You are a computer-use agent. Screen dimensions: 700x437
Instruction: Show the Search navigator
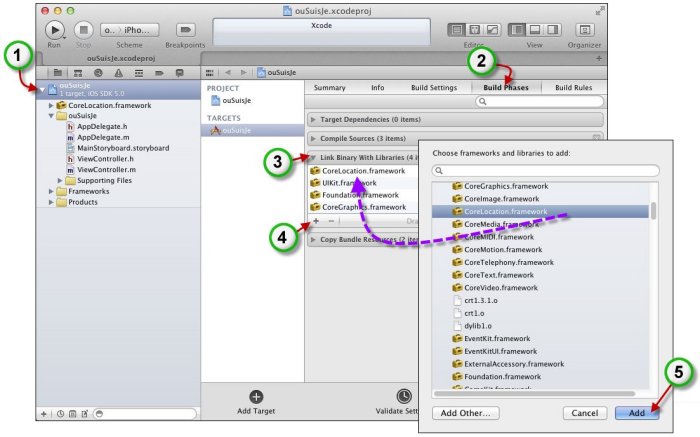(x=98, y=73)
